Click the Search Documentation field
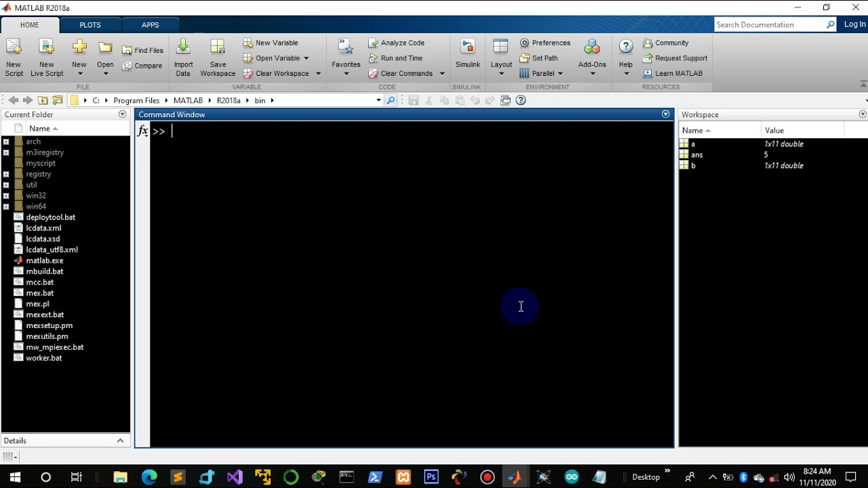This screenshot has width=868, height=488. pyautogui.click(x=770, y=24)
